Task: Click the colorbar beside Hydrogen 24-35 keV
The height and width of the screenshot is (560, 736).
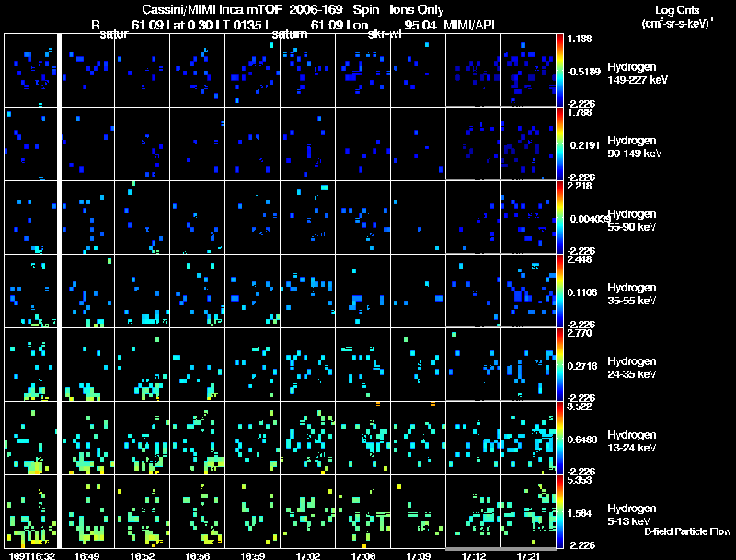Action: pos(559,365)
